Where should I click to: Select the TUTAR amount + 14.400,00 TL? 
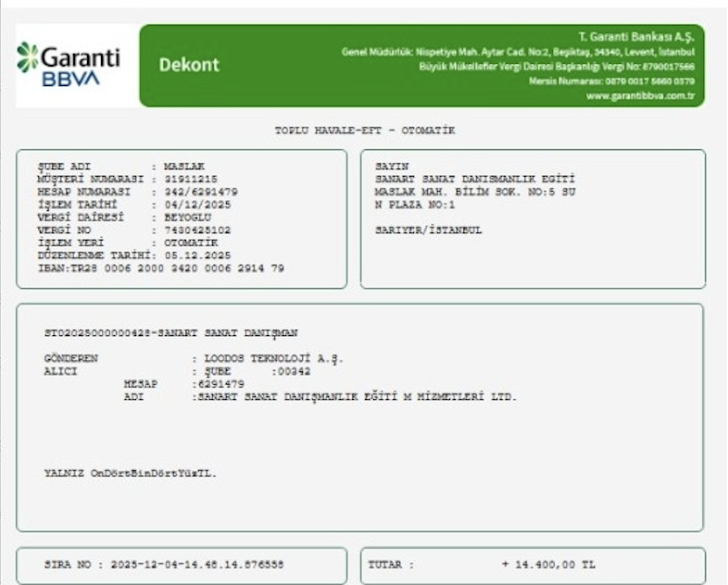point(548,565)
